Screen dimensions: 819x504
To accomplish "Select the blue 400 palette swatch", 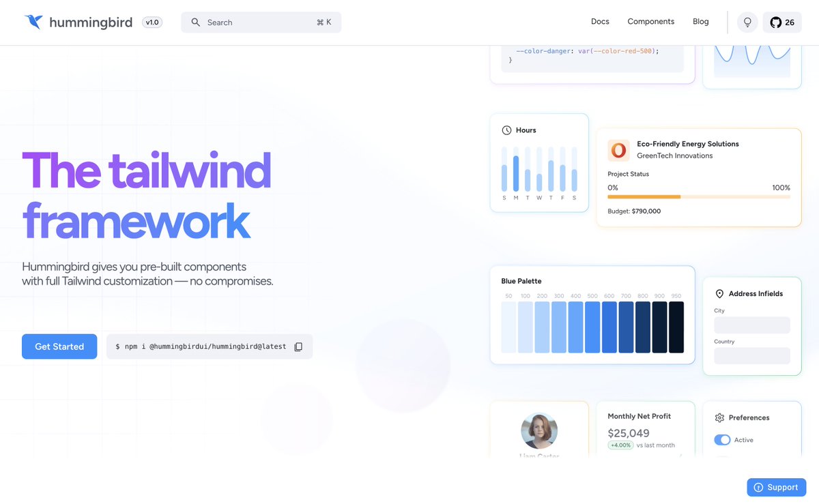I will click(575, 327).
